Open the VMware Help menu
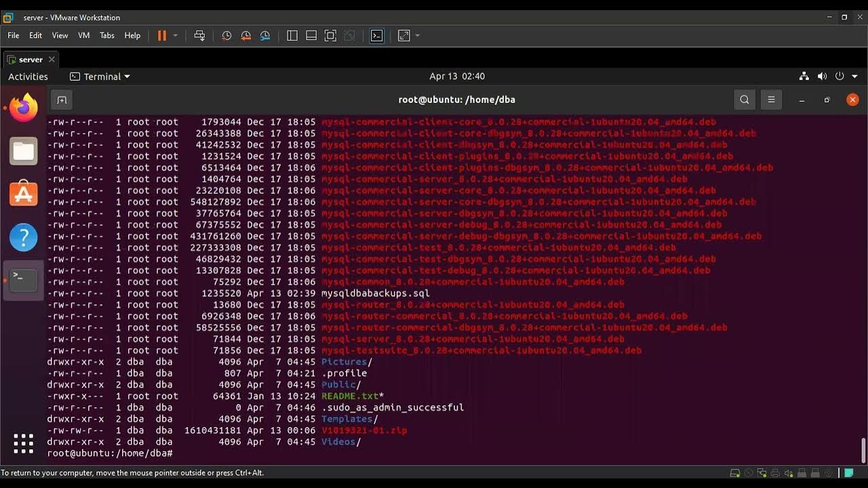868x488 pixels. (x=132, y=35)
